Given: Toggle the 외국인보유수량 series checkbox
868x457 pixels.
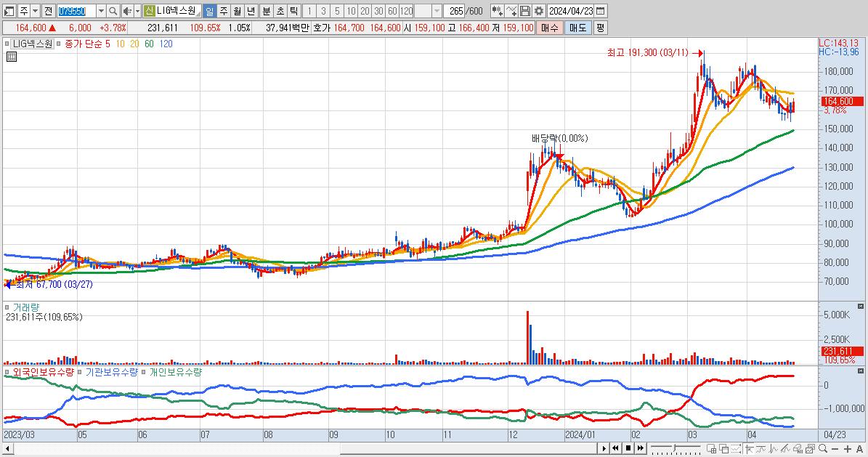Looking at the screenshot, I should [x=7, y=372].
